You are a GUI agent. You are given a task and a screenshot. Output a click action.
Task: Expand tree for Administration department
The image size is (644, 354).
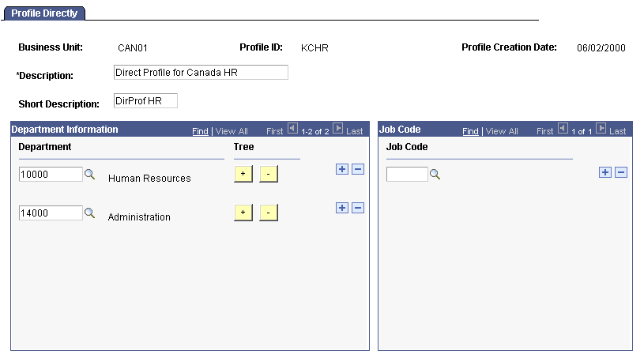tap(243, 213)
